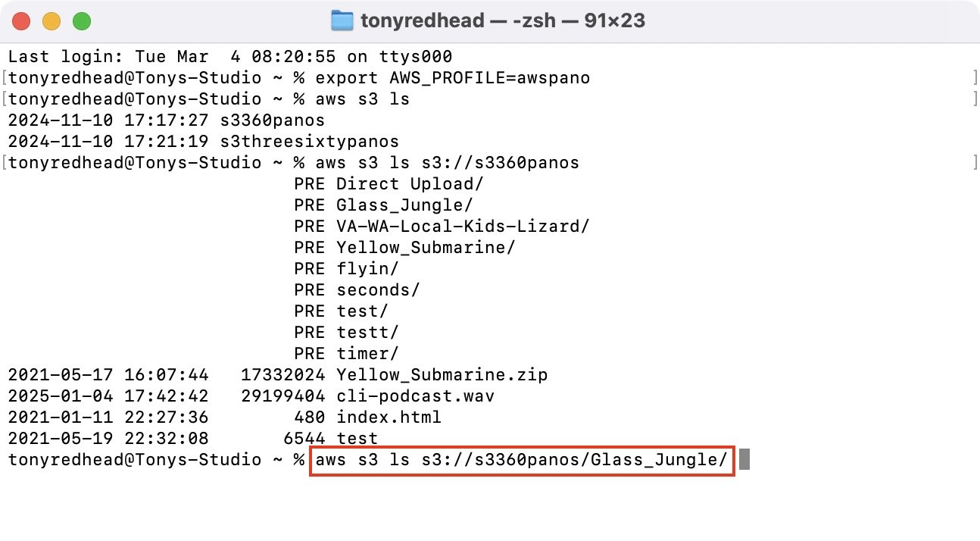
Task: Click the 2024-11-10 17:21:19 timestamp
Action: point(108,141)
